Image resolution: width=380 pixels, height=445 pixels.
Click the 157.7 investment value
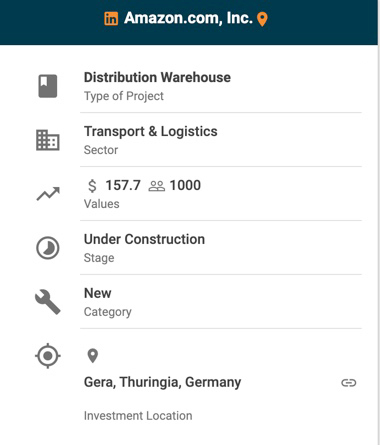pyautogui.click(x=123, y=185)
